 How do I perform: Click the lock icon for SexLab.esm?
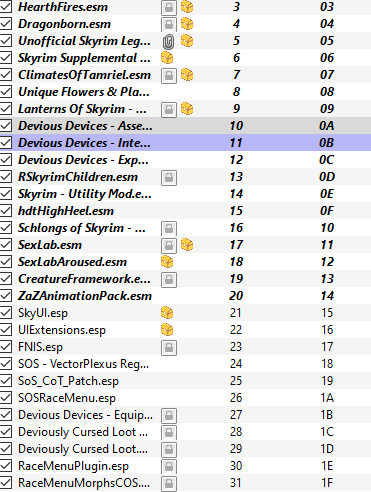[169, 245]
